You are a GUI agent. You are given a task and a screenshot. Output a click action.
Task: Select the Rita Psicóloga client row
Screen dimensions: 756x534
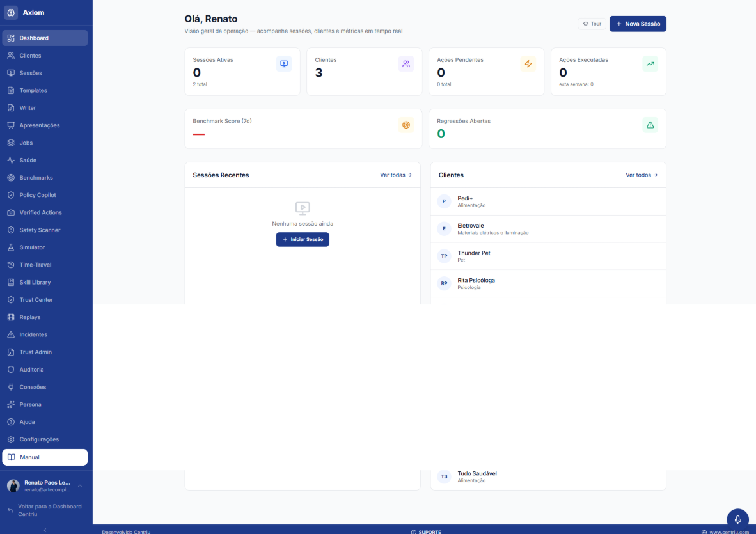point(548,283)
